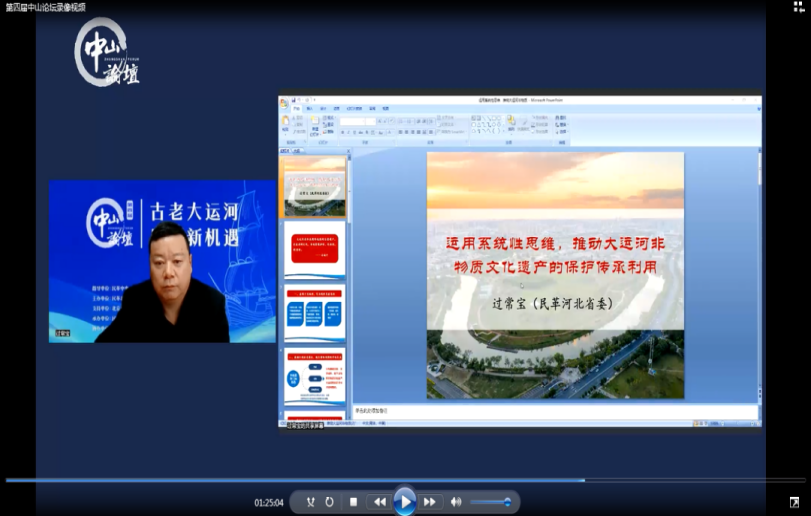Mute the player sound

456,502
